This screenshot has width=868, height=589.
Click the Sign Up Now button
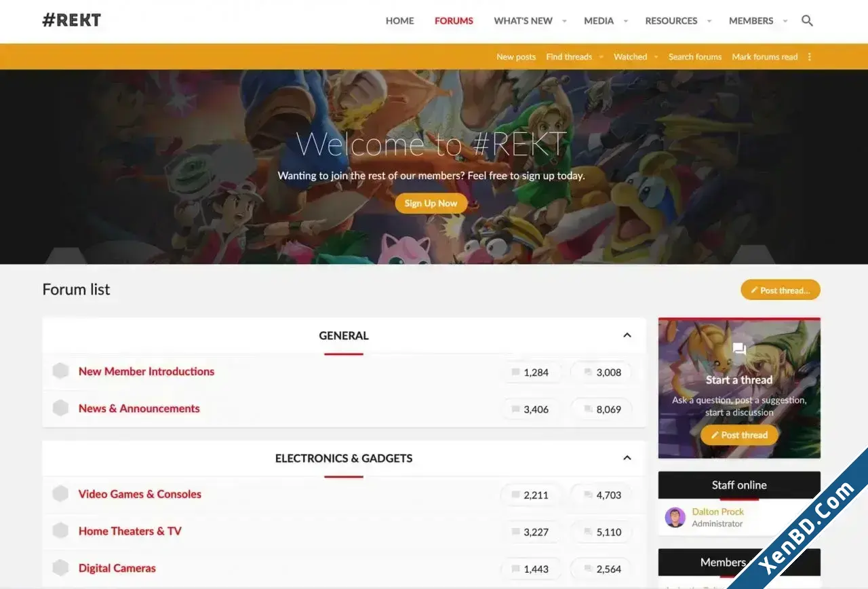coord(431,203)
